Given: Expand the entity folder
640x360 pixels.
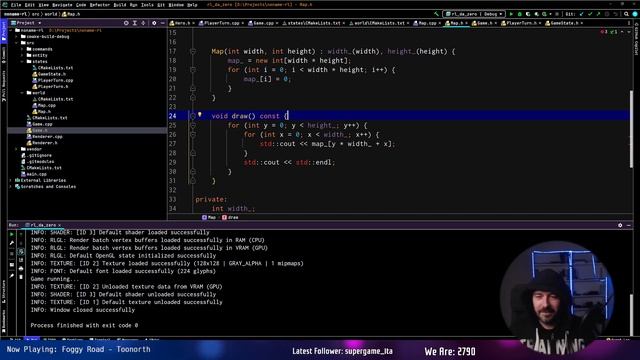Looking at the screenshot, I should tap(22, 55).
